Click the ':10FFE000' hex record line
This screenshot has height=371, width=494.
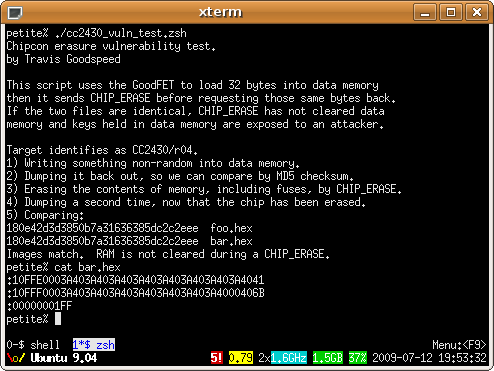(x=135, y=280)
